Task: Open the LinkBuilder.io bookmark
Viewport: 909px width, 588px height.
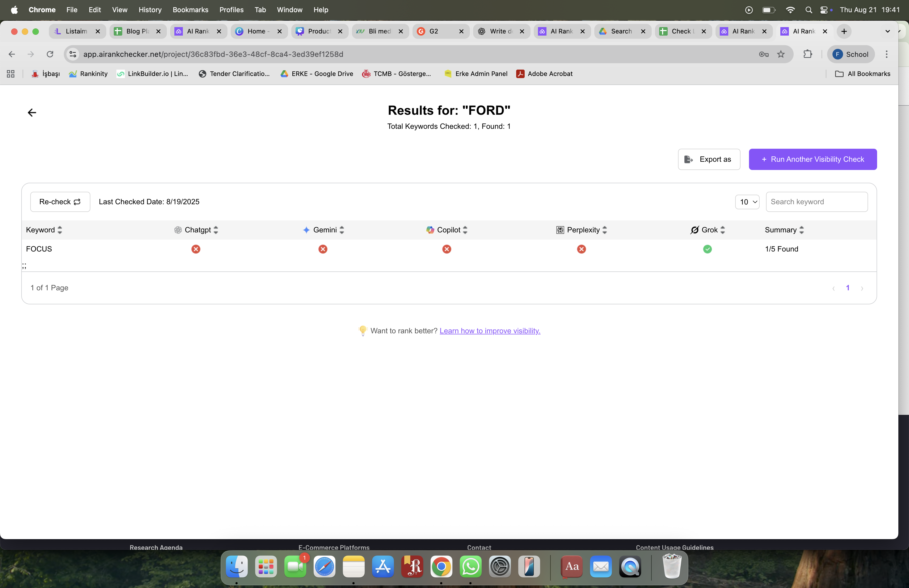Action: coord(152,74)
